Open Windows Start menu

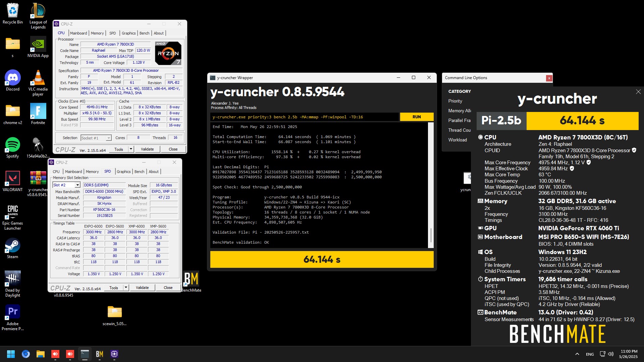11,354
